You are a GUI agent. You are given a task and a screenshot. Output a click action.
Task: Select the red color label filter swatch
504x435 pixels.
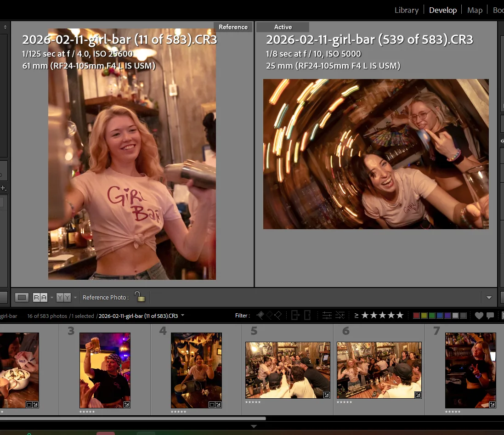coord(416,315)
